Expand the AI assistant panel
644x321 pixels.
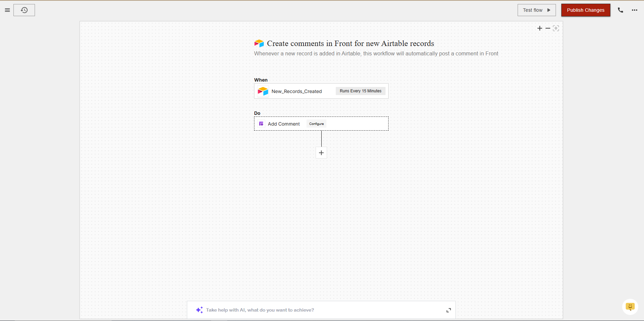coord(449,310)
